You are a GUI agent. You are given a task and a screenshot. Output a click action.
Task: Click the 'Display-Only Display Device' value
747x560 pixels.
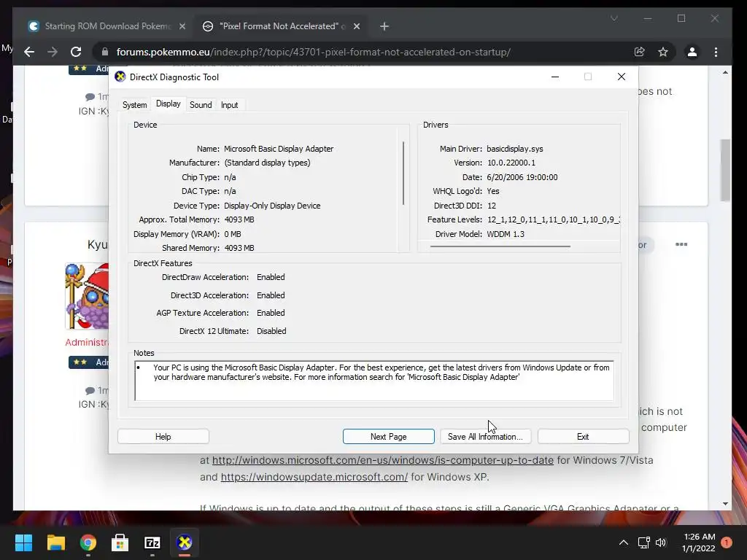pyautogui.click(x=272, y=205)
